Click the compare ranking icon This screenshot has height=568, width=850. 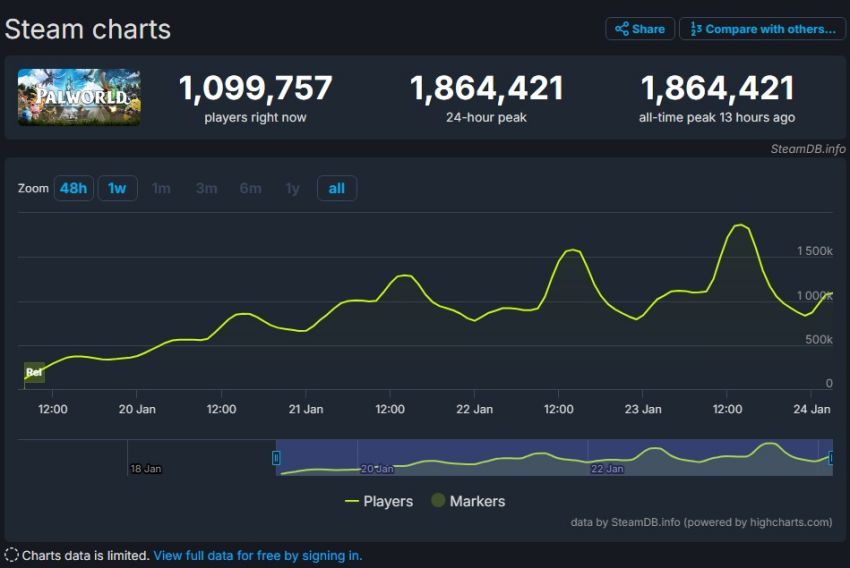(696, 29)
